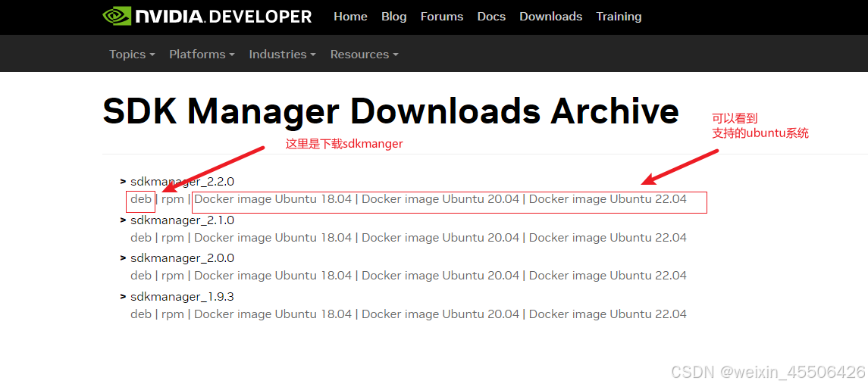Open Docs in top navigation
This screenshot has height=387, width=868.
[x=491, y=17]
